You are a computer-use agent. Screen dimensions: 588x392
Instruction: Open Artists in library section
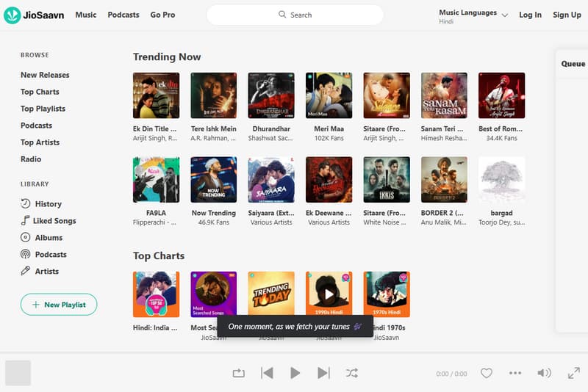click(x=40, y=271)
